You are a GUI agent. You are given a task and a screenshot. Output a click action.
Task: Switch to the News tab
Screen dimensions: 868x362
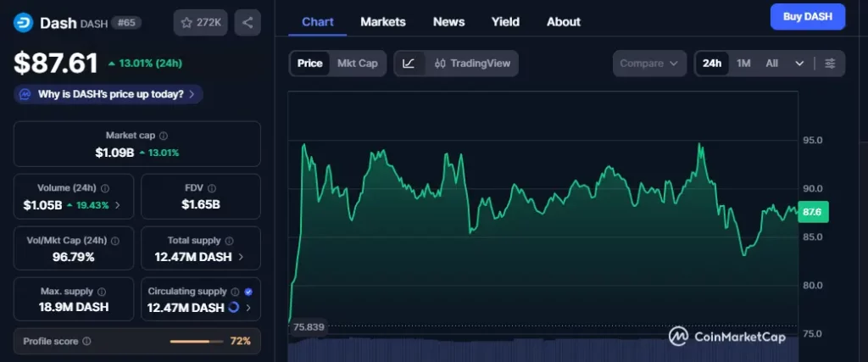tap(448, 22)
